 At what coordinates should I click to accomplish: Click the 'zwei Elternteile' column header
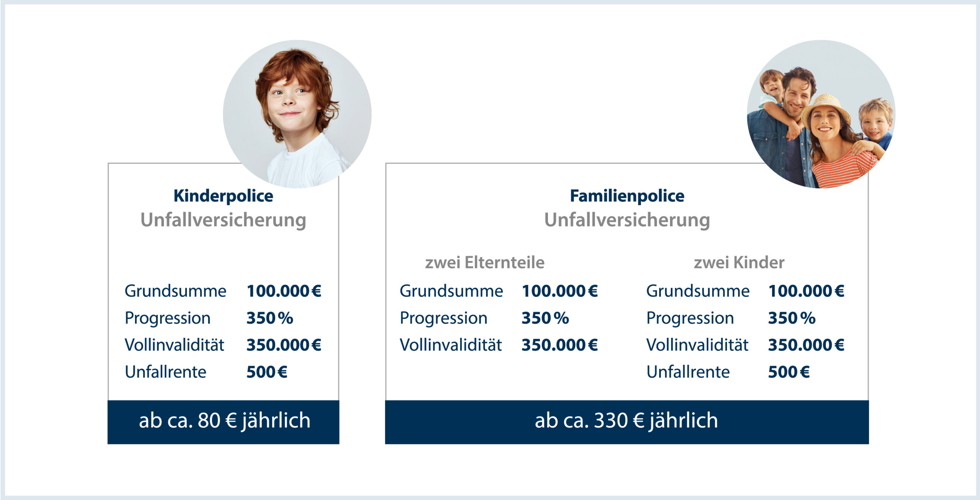[x=485, y=262]
